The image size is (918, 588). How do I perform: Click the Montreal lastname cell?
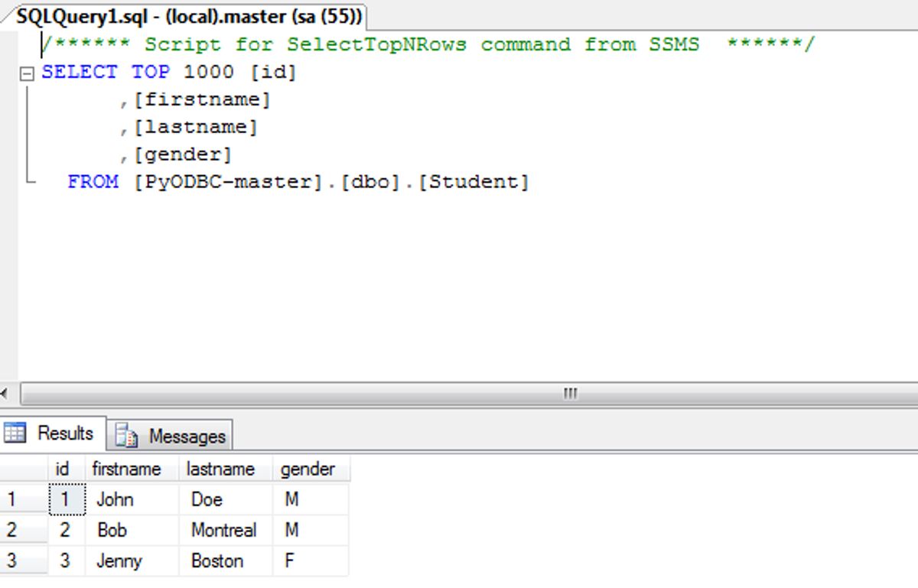click(x=223, y=530)
